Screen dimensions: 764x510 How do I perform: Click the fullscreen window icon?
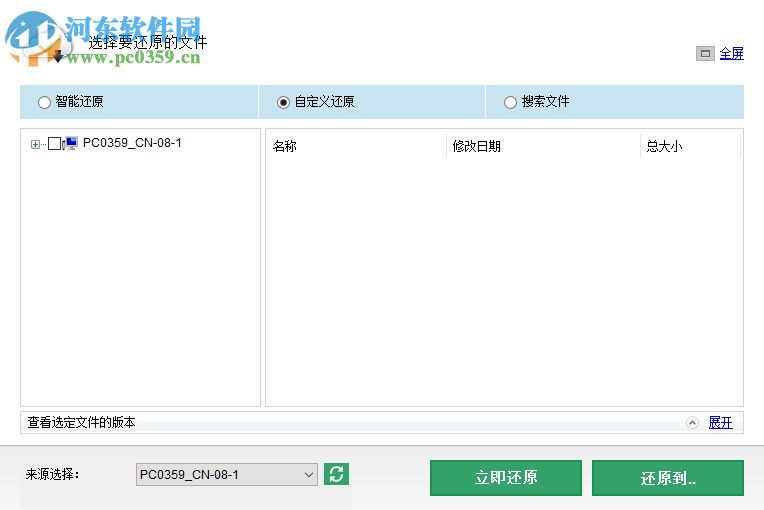705,54
